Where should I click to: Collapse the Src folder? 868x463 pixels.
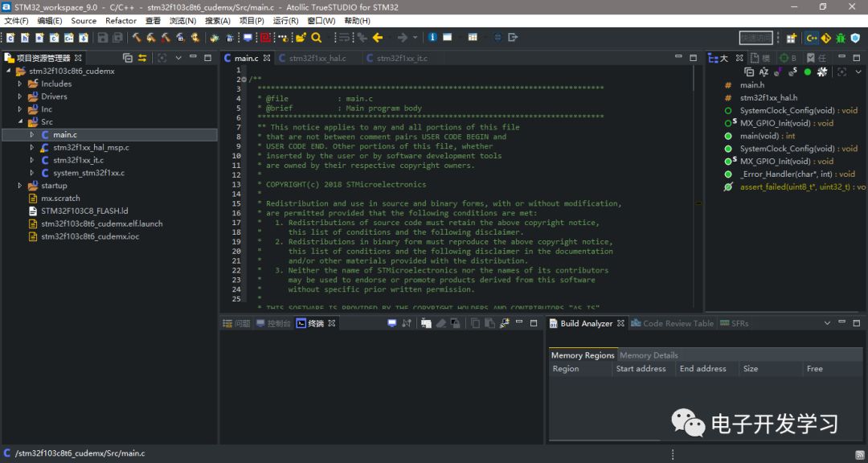click(x=20, y=122)
